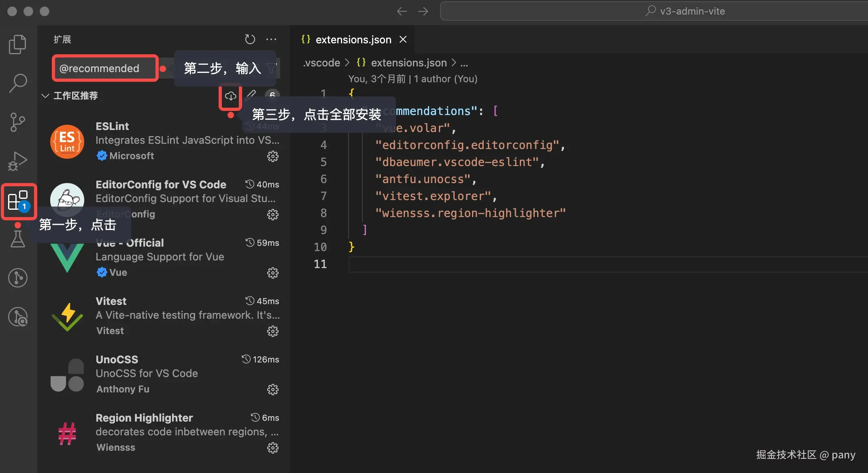Click the .vscode breadcrumb item
The height and width of the screenshot is (473, 868).
(321, 63)
